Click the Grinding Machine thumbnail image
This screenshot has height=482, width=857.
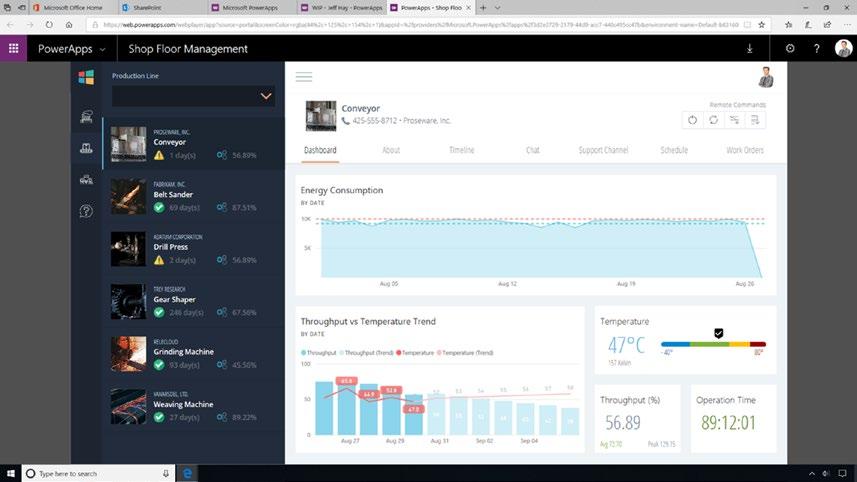tap(128, 354)
